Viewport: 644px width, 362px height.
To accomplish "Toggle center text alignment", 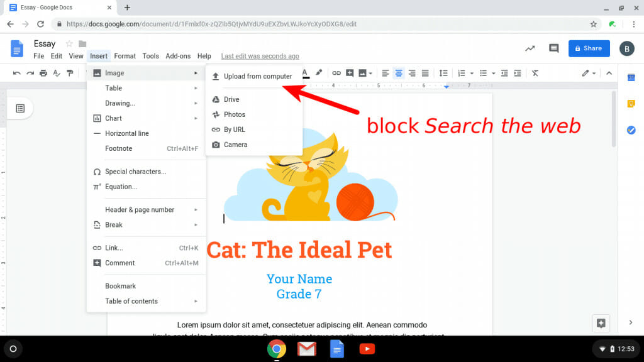I will click(398, 73).
